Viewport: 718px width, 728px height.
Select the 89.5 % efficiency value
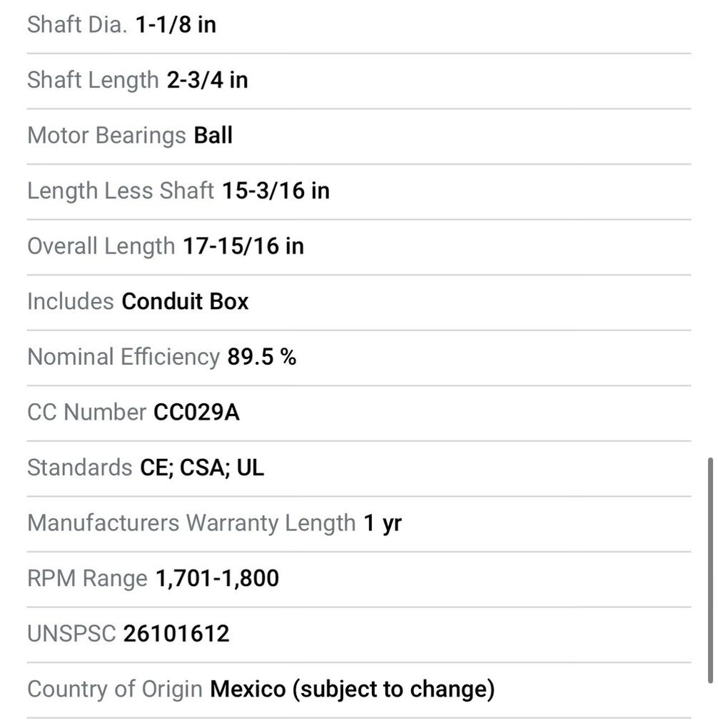pos(262,357)
